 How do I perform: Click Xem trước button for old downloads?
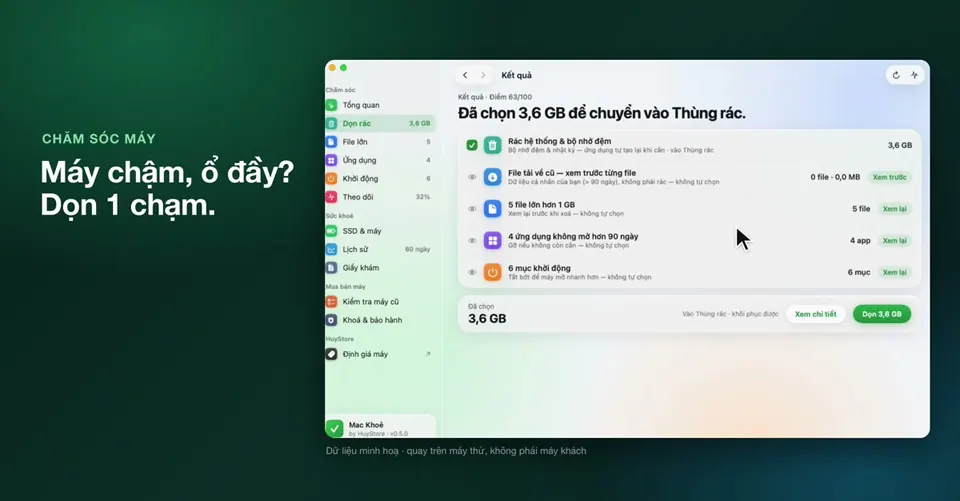[x=889, y=177]
